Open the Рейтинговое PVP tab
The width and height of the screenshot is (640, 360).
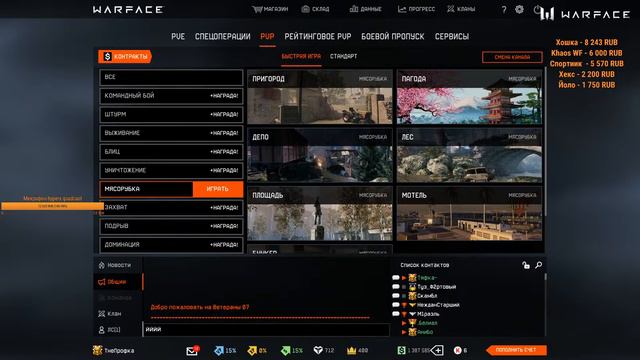click(x=318, y=36)
